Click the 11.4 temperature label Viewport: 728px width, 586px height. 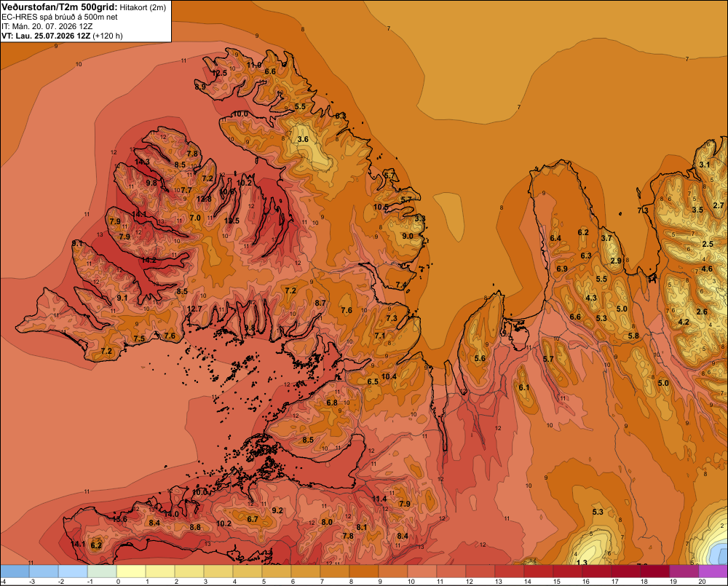point(379,499)
